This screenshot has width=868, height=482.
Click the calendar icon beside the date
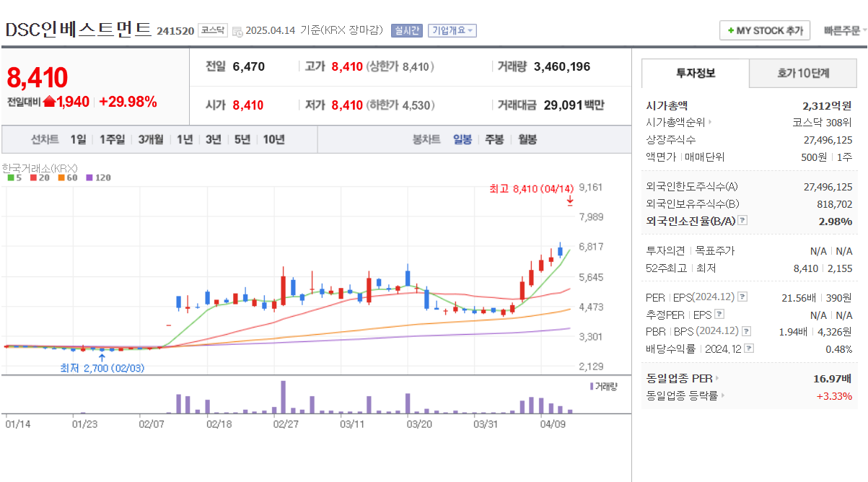coord(237,31)
